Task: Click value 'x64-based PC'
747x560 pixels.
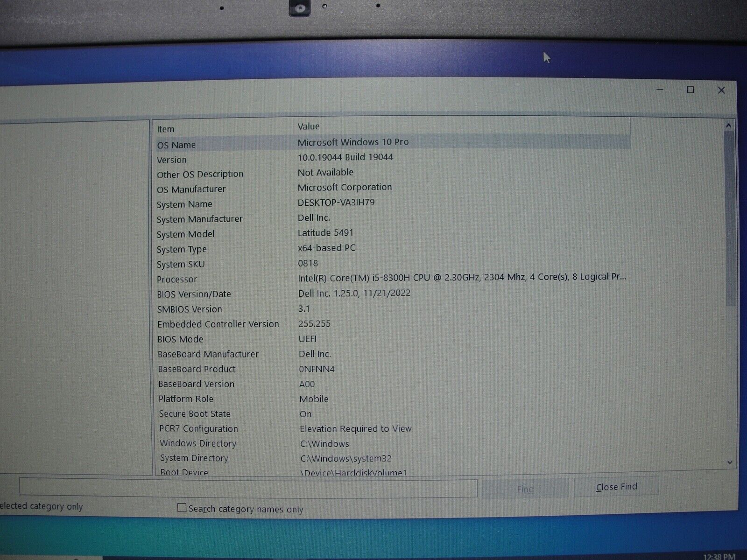Action: (327, 248)
